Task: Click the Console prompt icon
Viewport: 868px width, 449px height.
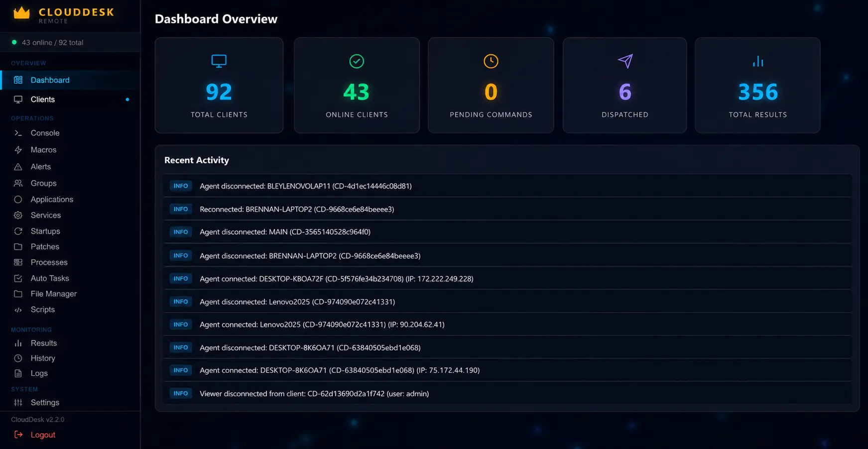Action: [x=18, y=133]
